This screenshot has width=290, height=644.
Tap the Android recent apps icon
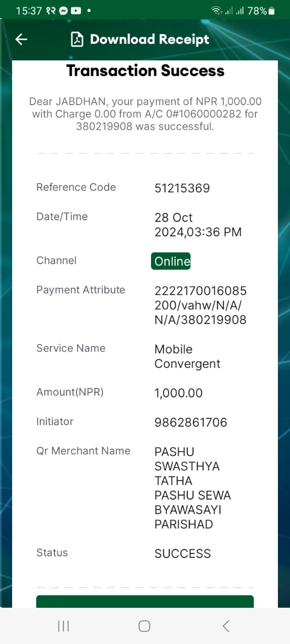63,626
